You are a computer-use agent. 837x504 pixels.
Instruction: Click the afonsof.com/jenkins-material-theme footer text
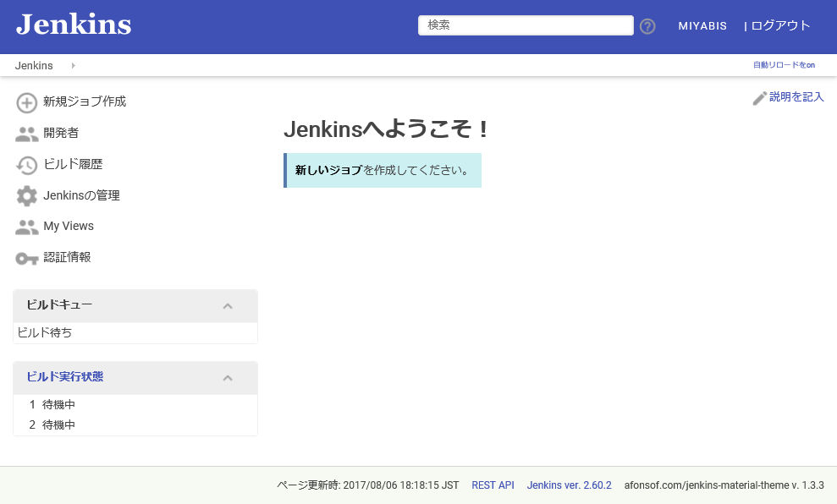(724, 485)
